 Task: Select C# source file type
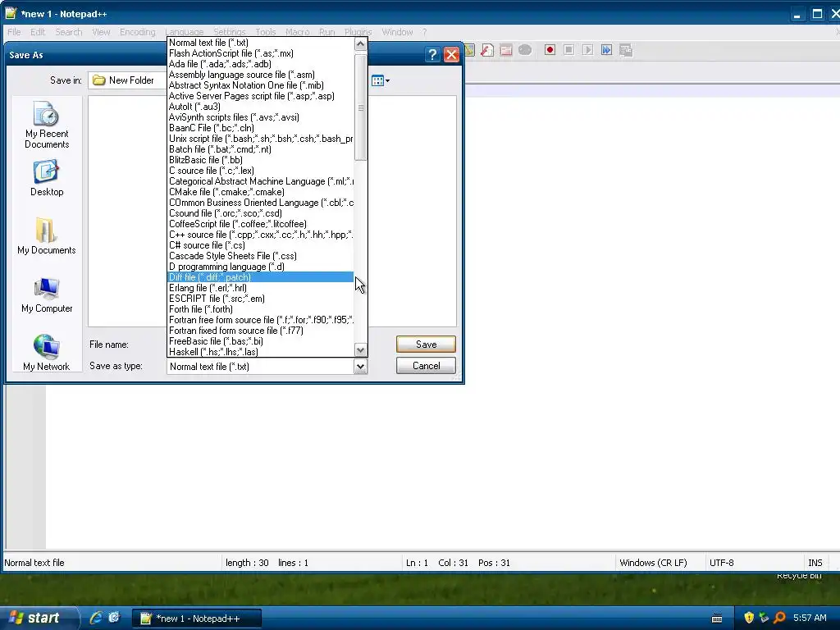point(260,245)
